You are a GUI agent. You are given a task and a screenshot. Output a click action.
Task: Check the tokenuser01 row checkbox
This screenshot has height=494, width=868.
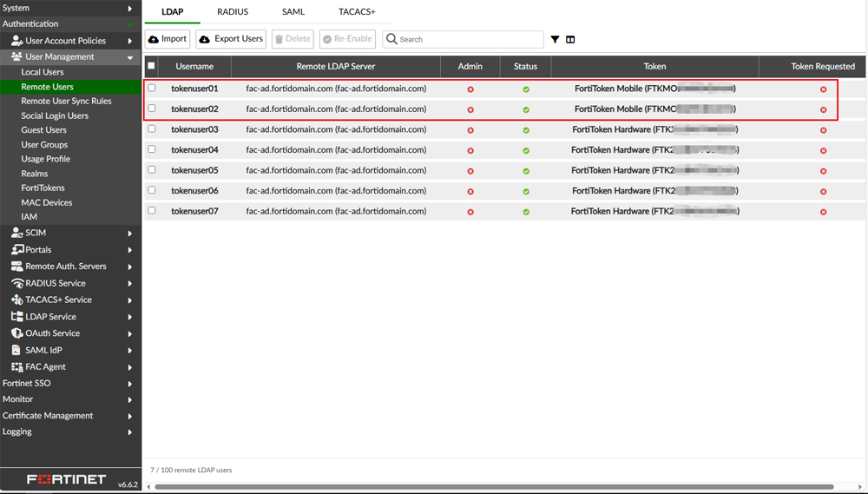[x=152, y=88]
